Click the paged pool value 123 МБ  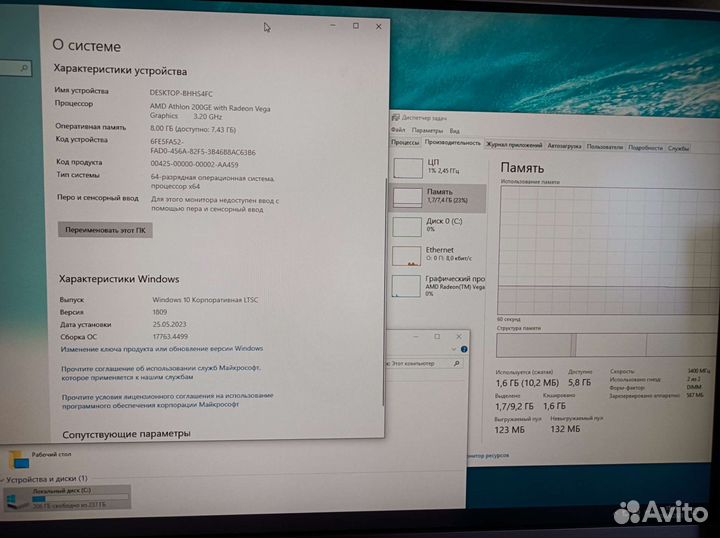pyautogui.click(x=509, y=430)
